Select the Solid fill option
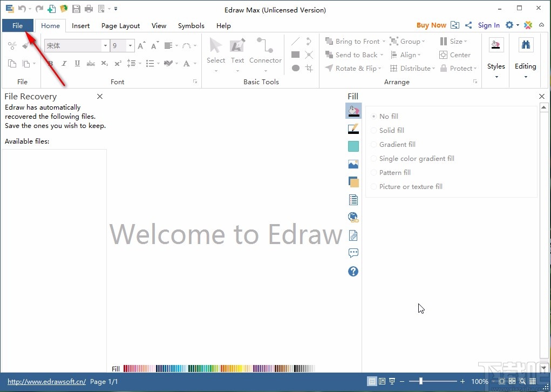This screenshot has width=551, height=392. [x=388, y=131]
